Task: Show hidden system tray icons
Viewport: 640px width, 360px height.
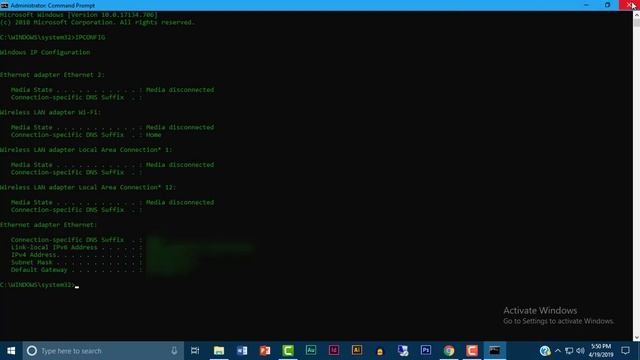Action: [558, 351]
